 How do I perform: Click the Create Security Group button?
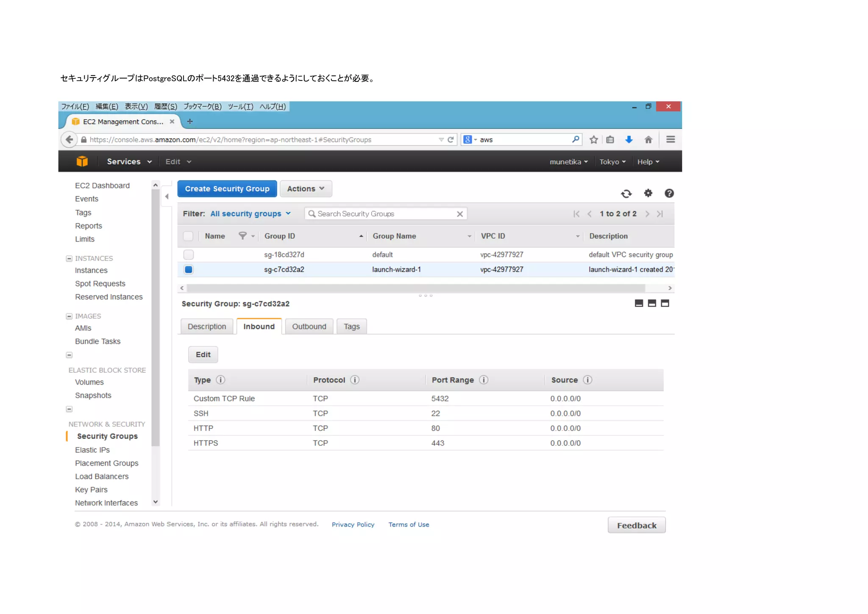227,189
